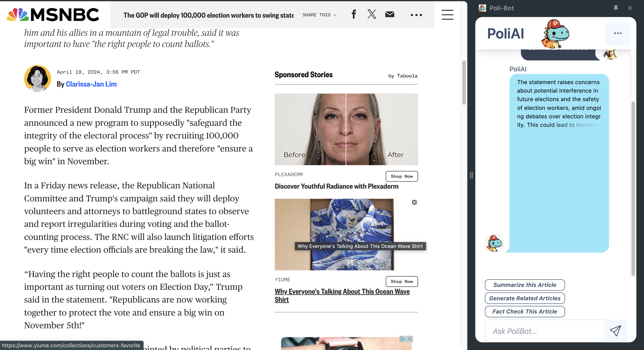Share article via email envelope icon
This screenshot has height=350, width=644.
coord(390,15)
